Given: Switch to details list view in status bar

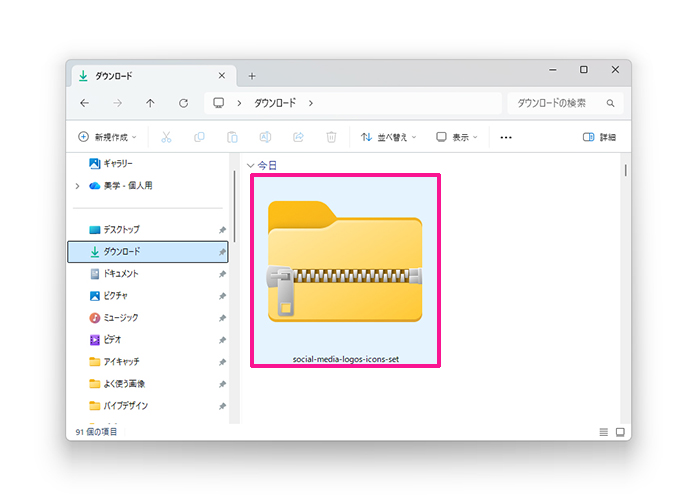Looking at the screenshot, I should 604,432.
